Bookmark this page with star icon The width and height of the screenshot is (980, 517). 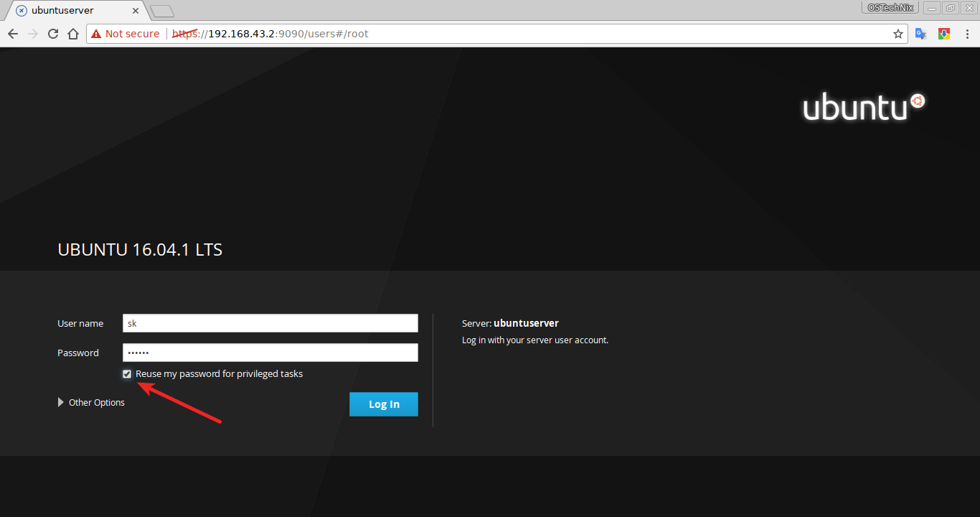(x=897, y=34)
